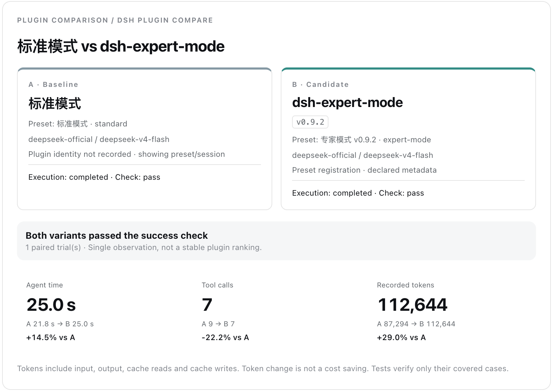This screenshot has height=392, width=553.
Task: Click the 'v0.9.2' version badge
Action: point(310,122)
